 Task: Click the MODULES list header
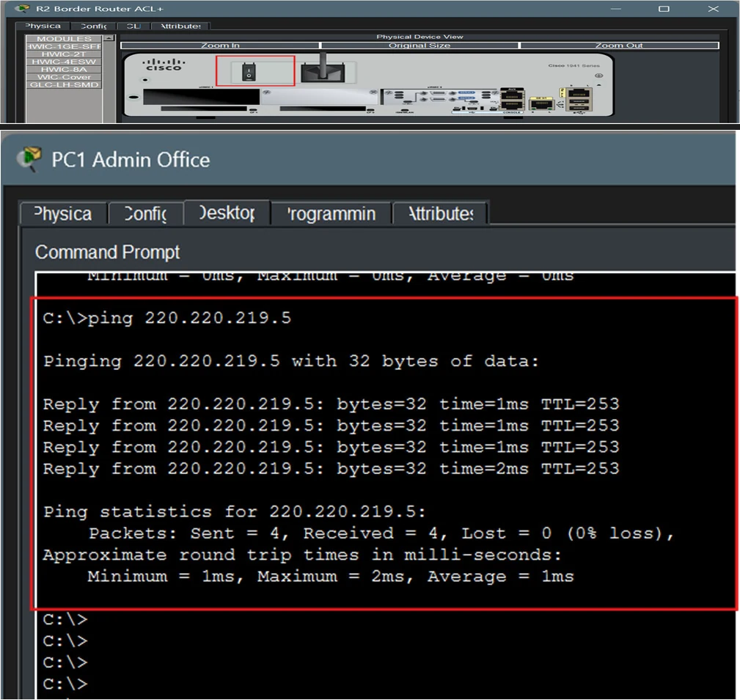tap(64, 39)
